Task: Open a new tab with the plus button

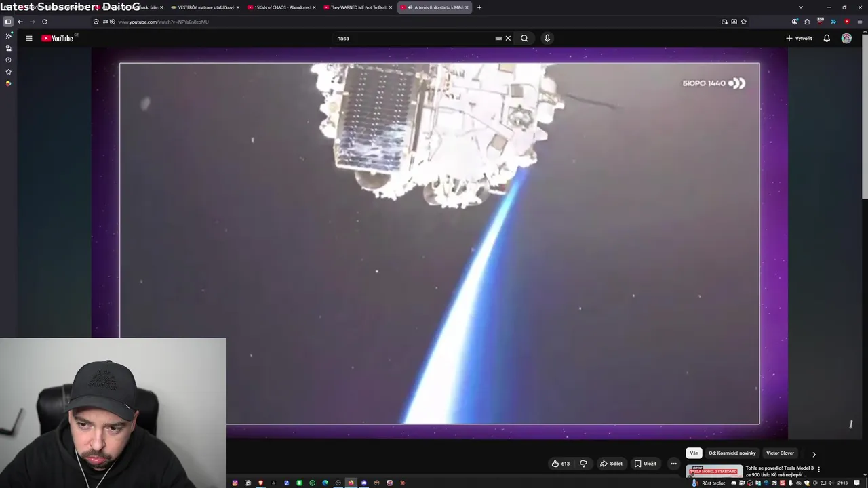Action: [x=479, y=7]
